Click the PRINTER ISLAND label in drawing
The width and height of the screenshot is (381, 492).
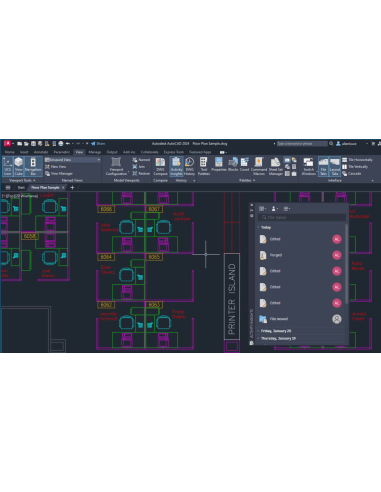pos(232,299)
